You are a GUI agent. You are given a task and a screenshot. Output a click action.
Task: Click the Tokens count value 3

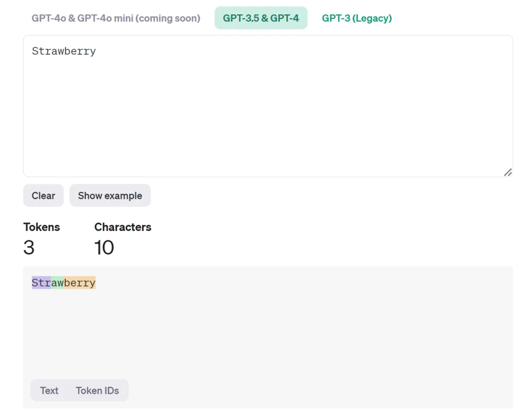coord(29,247)
